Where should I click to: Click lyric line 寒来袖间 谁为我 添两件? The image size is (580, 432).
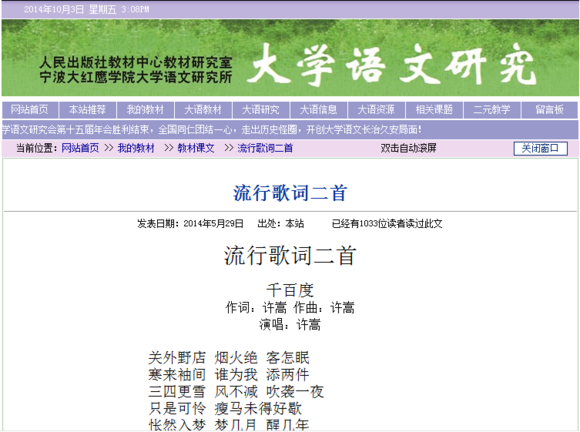point(229,375)
